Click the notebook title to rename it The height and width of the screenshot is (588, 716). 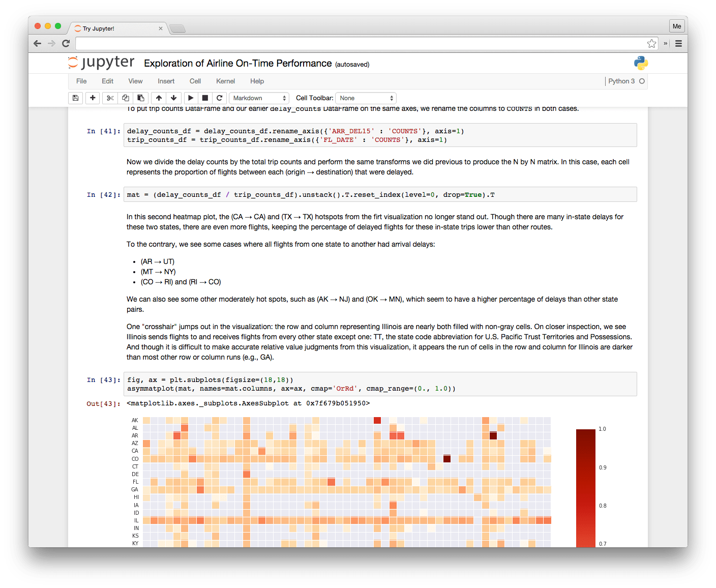(x=237, y=64)
